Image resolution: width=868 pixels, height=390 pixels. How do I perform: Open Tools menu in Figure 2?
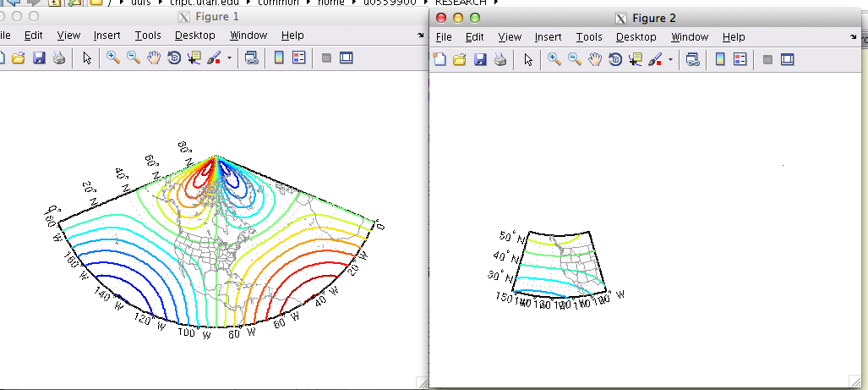tap(589, 36)
